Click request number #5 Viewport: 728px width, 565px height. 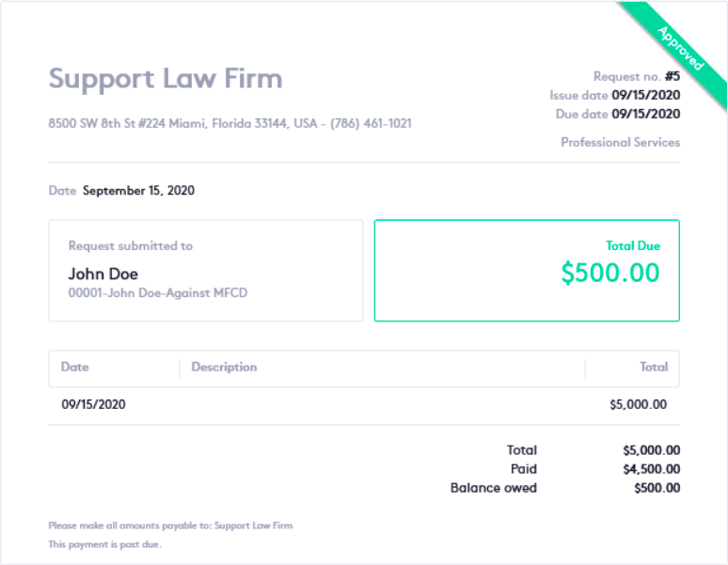[672, 76]
